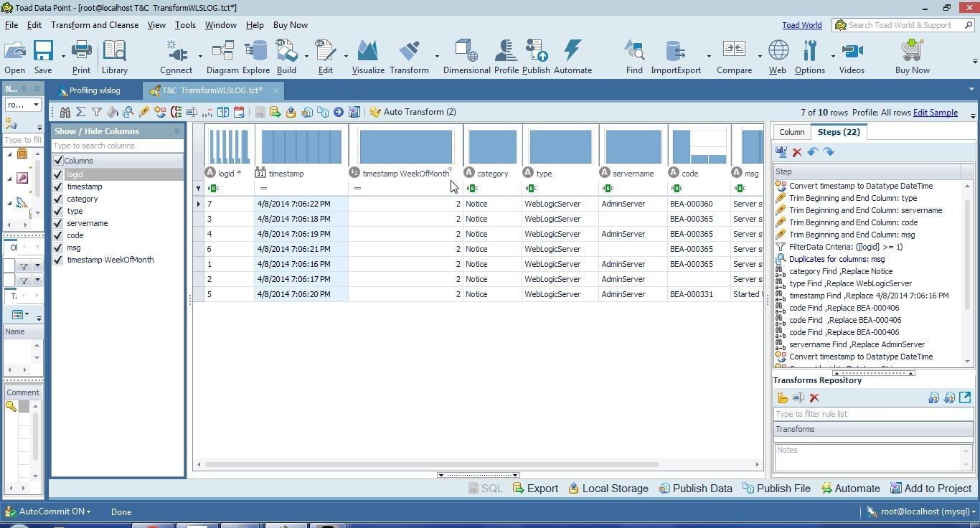Switch to the Profiling wlslog tab

[x=90, y=90]
